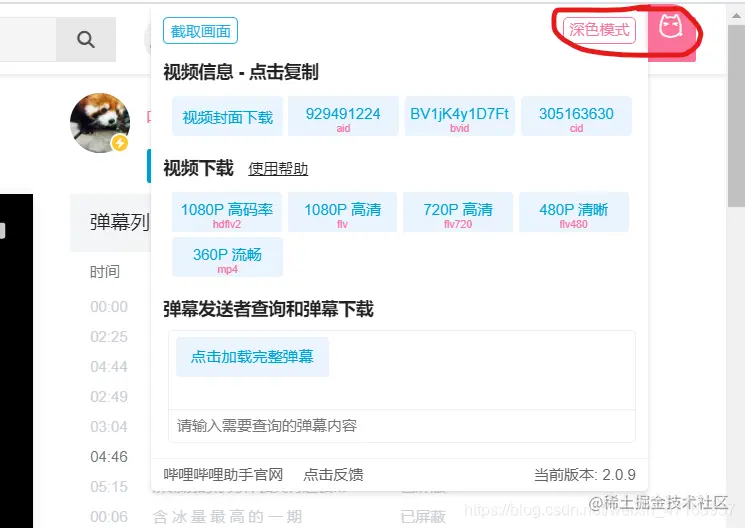The width and height of the screenshot is (745, 528).
Task: Click the 含冰量最高的一期 danmaku text
Action: coord(227,517)
